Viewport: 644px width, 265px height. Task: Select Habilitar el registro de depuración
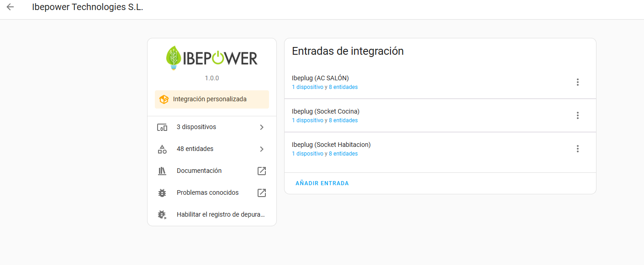coord(212,215)
